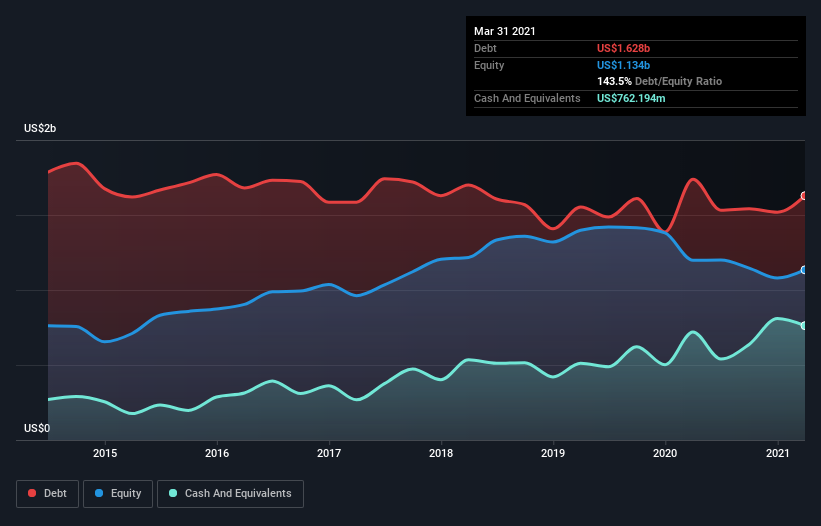This screenshot has height=526, width=821.
Task: Click the US$1.628b debt value
Action: click(x=623, y=48)
